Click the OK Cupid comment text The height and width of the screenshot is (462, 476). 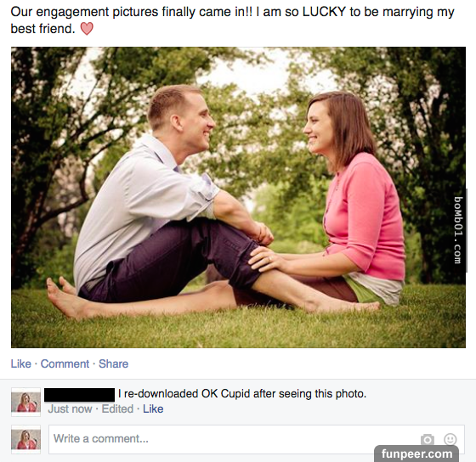pyautogui.click(x=242, y=394)
